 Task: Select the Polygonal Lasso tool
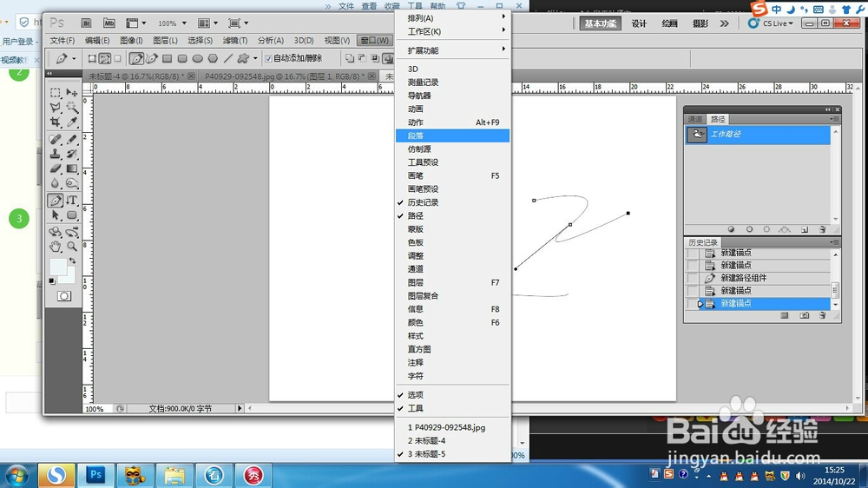coord(56,108)
